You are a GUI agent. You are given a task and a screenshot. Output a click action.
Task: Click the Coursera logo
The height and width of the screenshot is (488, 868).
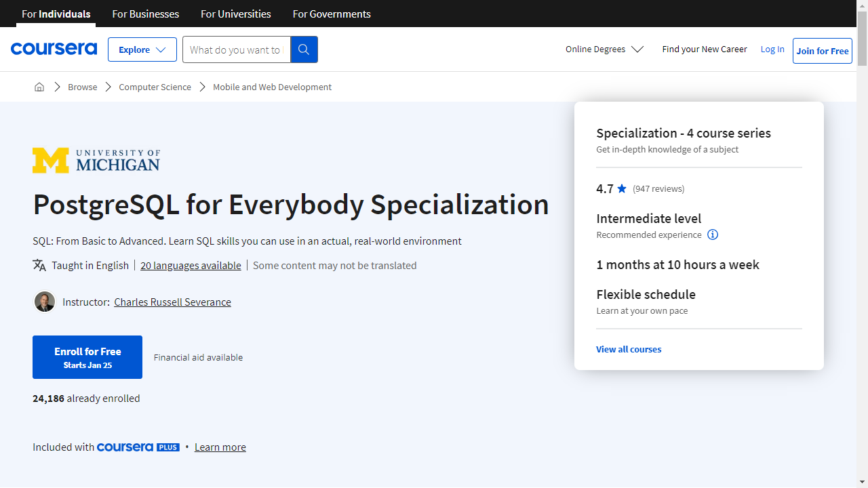pyautogui.click(x=54, y=49)
